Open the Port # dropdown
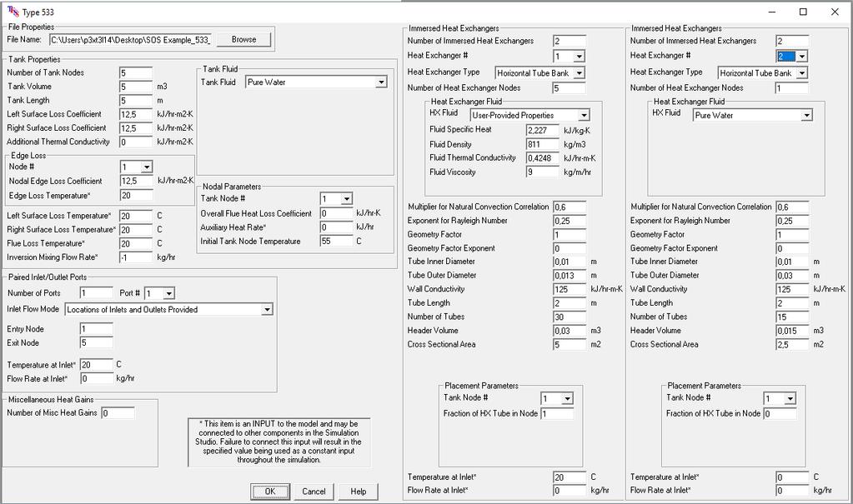Image resolution: width=853 pixels, height=504 pixels. click(169, 293)
